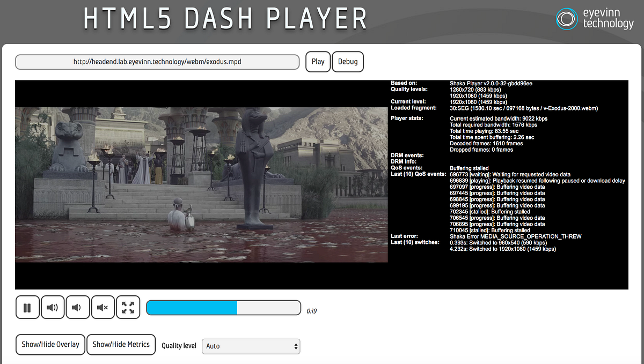644x364 pixels.
Task: Enter fullscreen using the expand arrows icon
Action: (x=128, y=307)
